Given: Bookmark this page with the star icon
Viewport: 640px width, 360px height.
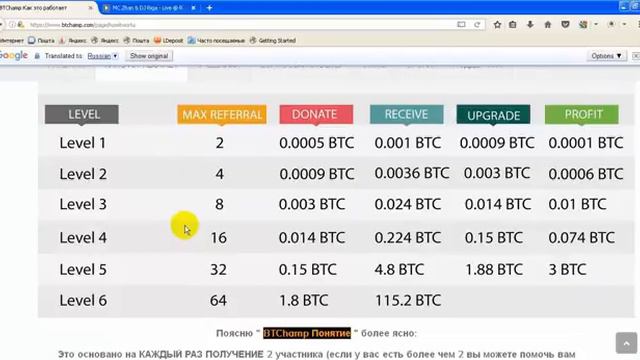Looking at the screenshot, I should click(x=497, y=24).
